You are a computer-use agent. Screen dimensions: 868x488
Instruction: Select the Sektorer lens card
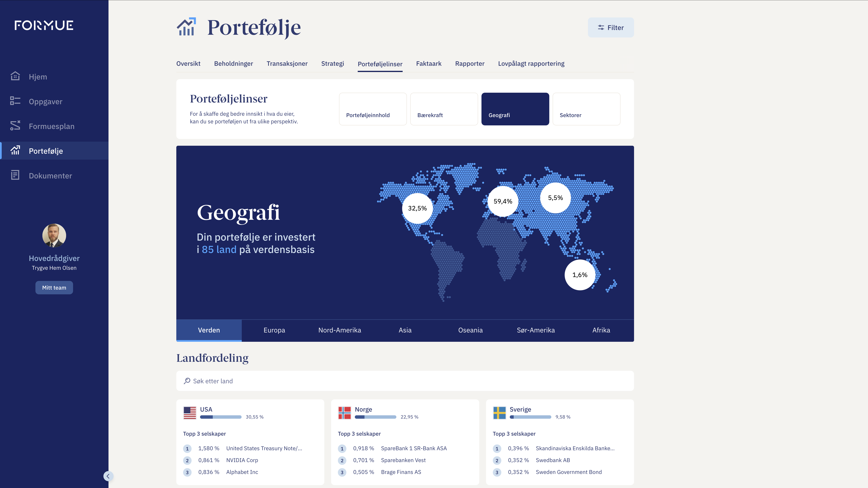(x=586, y=109)
